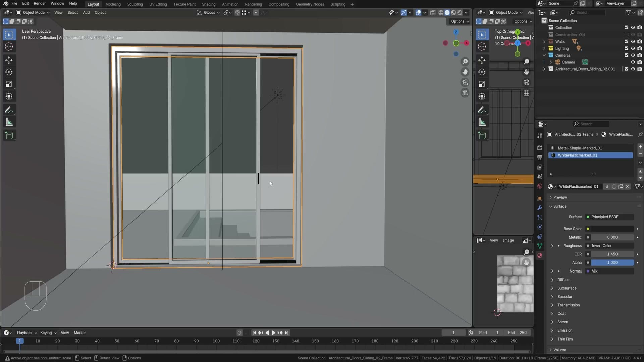The height and width of the screenshot is (362, 644).
Task: Click the Mix normal input button
Action: pyautogui.click(x=609, y=271)
